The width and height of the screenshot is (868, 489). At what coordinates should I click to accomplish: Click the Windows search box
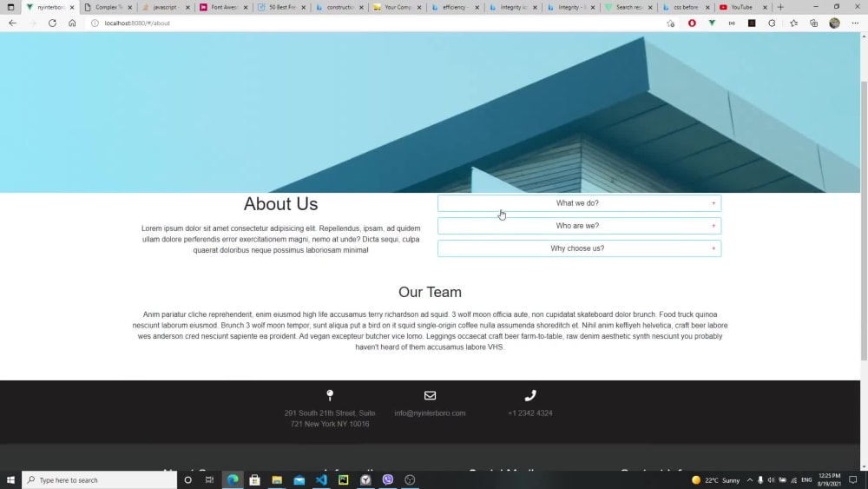click(100, 479)
